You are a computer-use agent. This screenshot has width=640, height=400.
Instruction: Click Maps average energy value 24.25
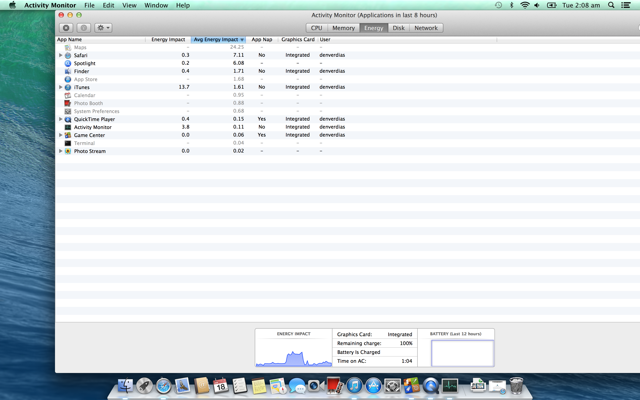(237, 47)
